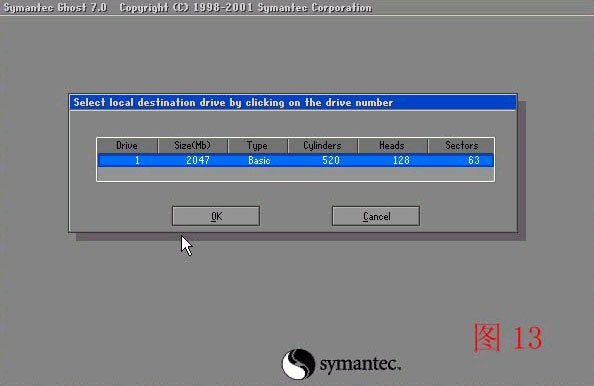Click the Heads column header

pos(392,145)
